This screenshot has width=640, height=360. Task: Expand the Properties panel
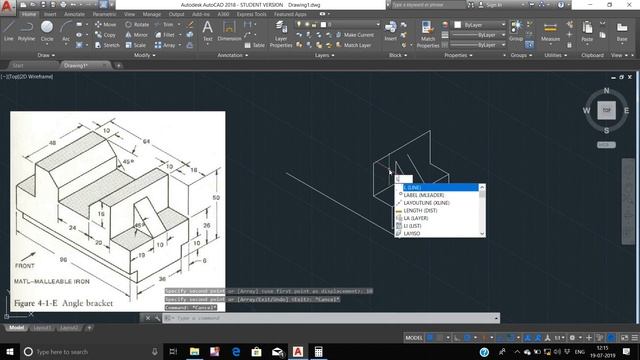coord(458,55)
